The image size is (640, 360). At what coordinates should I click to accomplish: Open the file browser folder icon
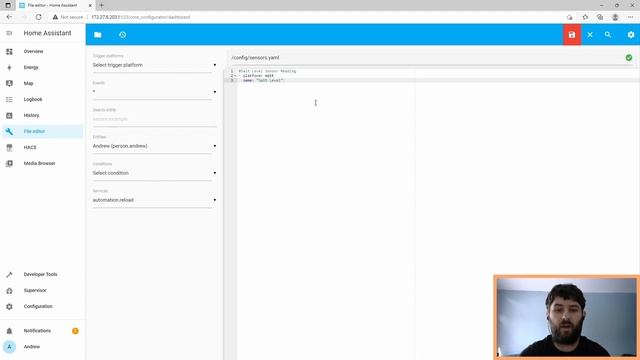(98, 35)
